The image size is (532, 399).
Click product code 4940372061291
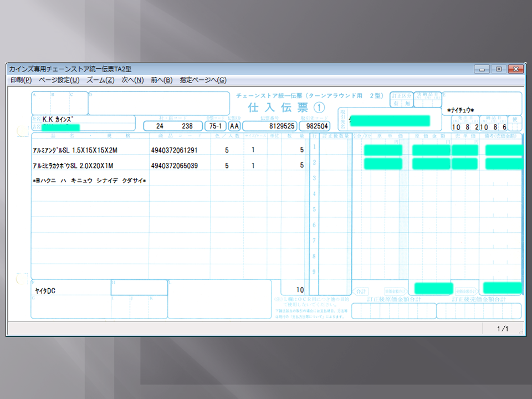[x=174, y=150]
